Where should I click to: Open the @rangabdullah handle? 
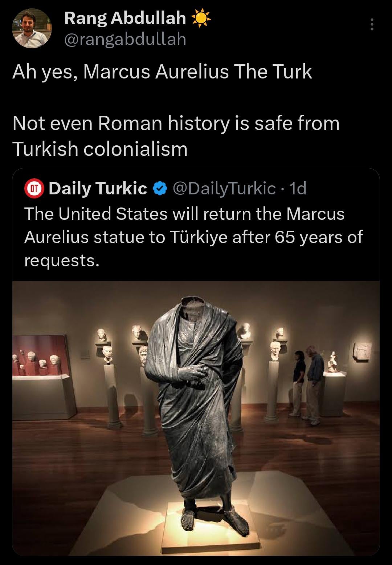click(x=125, y=39)
